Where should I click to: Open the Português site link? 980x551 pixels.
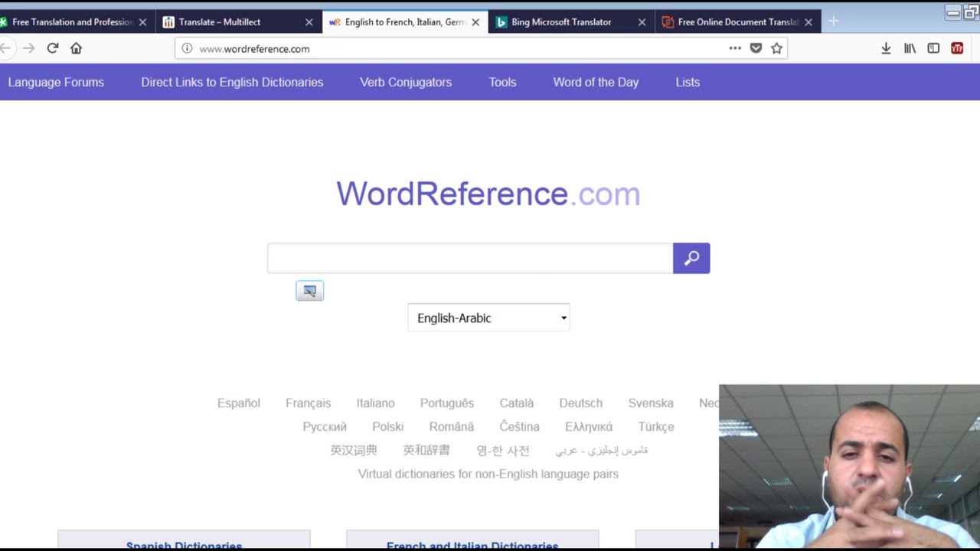coord(447,403)
